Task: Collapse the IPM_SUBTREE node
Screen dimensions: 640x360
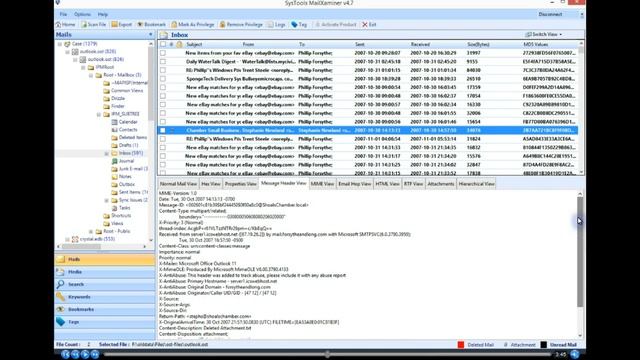Action: pyautogui.click(x=99, y=114)
